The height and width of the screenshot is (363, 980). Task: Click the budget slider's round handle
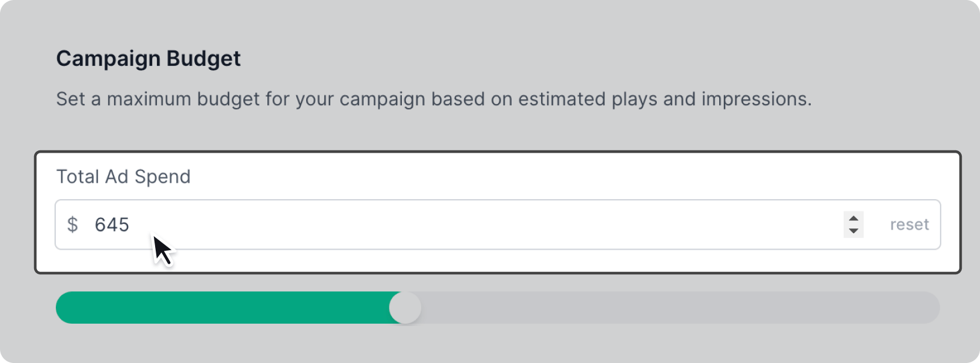tap(405, 308)
